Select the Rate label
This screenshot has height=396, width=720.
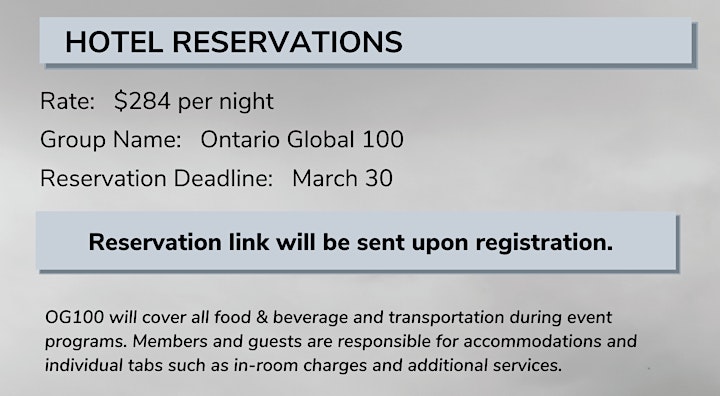[x=67, y=101]
